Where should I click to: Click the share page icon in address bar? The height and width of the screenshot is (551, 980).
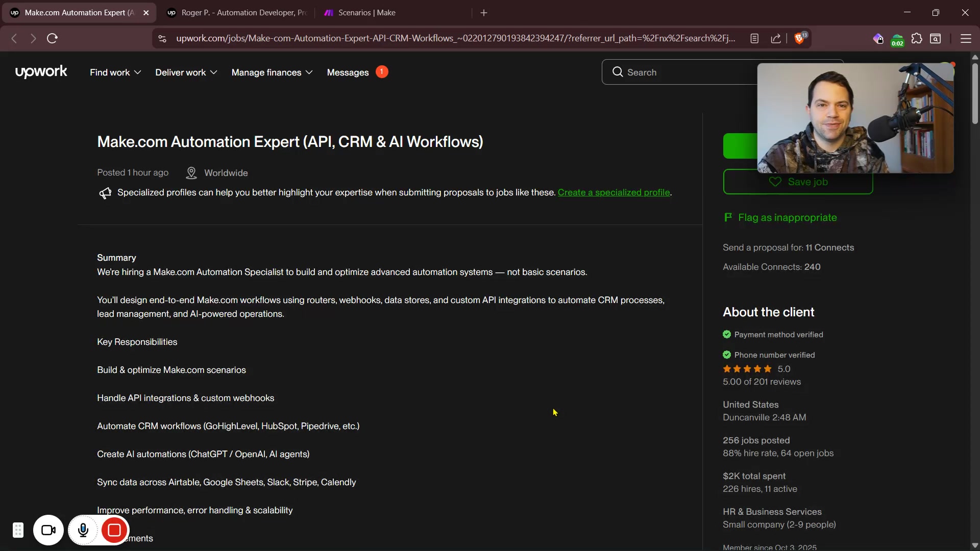point(776,39)
